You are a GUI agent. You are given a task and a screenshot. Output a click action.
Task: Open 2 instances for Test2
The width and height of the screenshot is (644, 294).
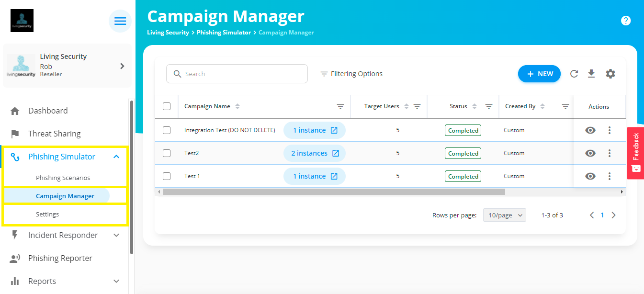315,153
